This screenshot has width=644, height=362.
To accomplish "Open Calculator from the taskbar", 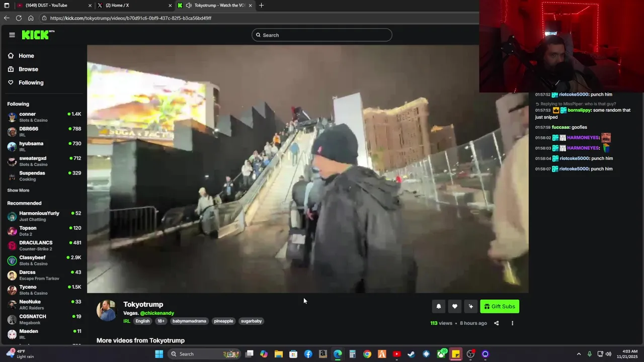I will click(x=352, y=354).
